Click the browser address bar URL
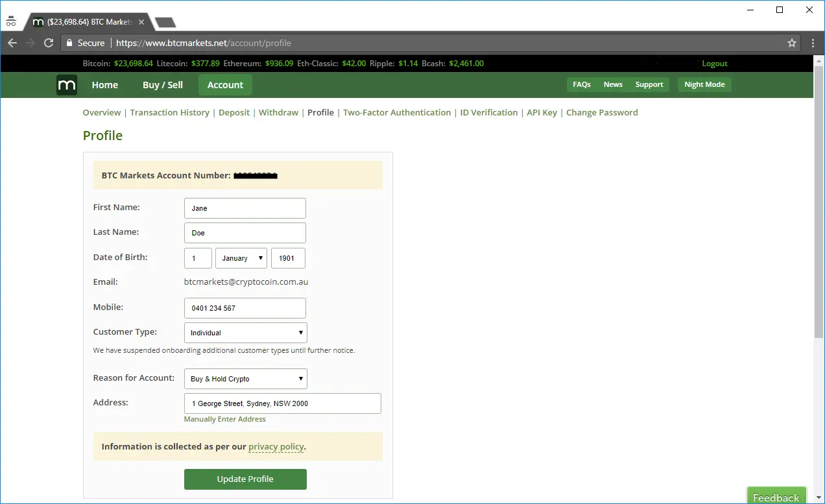This screenshot has width=825, height=504. pos(204,43)
